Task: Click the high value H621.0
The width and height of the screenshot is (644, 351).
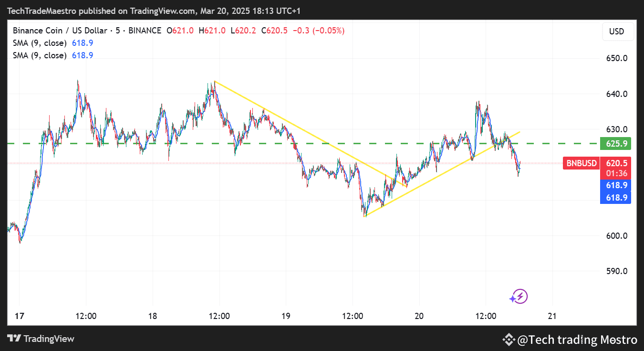Action: tap(212, 31)
